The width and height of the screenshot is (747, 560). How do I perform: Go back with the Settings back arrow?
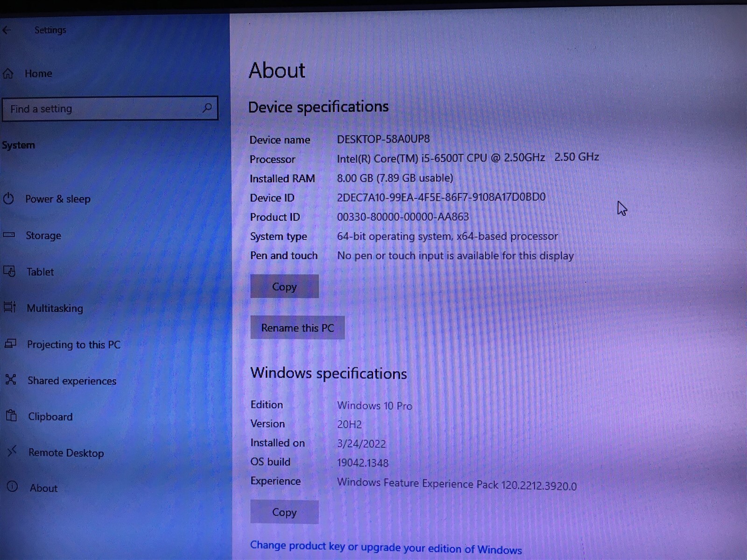(7, 30)
